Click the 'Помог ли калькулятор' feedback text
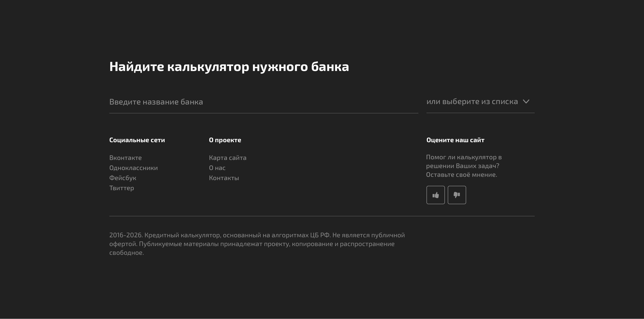644x319 pixels. tap(464, 166)
